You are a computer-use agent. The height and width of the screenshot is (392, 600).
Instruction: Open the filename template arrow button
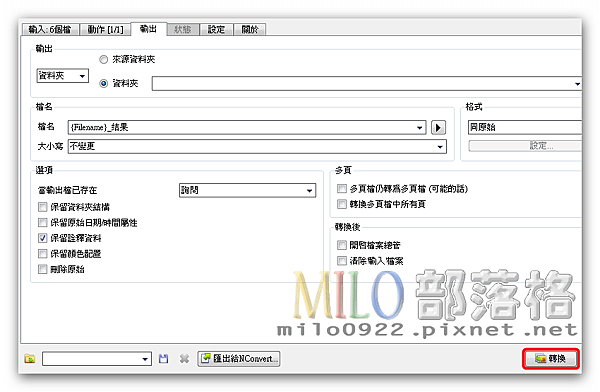[x=438, y=127]
